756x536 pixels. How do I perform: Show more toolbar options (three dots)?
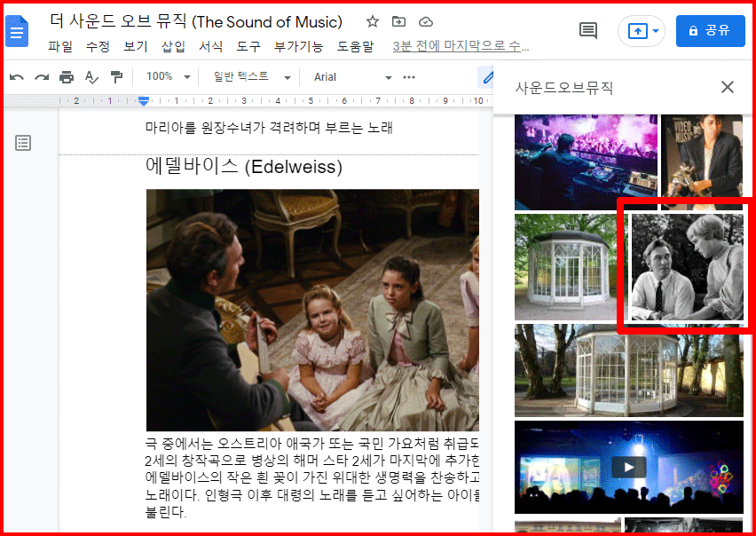pos(409,77)
